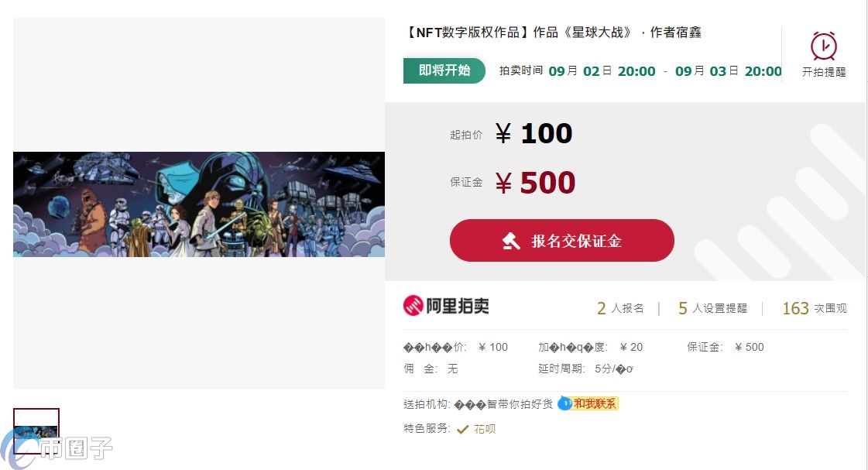Select the small artwork thumbnail
868x470 pixels.
pos(36,431)
